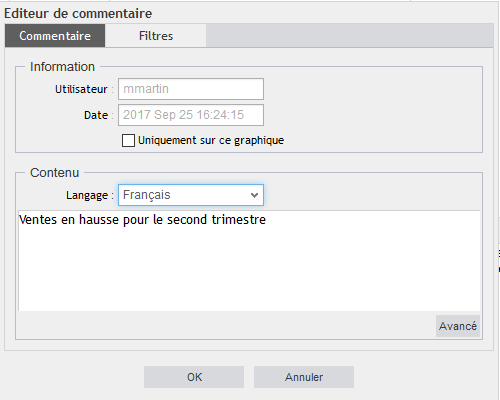Screen dimensions: 500x400
Task: Click the Information group label
Action: coord(62,67)
